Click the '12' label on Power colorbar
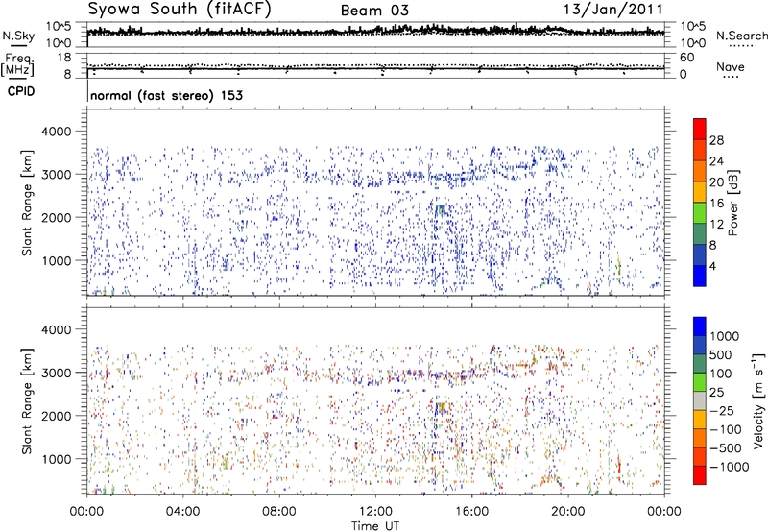Screen dimensions: 768x532 coord(716,224)
